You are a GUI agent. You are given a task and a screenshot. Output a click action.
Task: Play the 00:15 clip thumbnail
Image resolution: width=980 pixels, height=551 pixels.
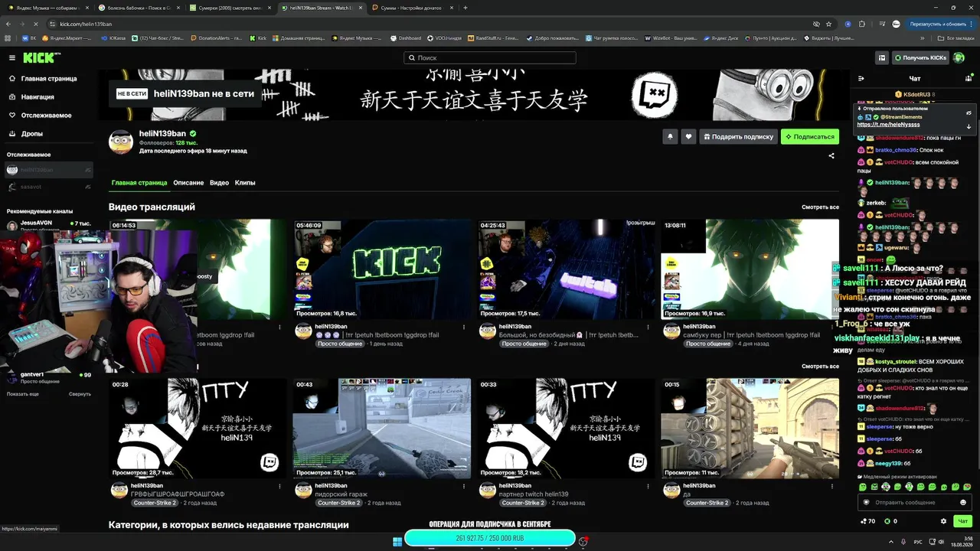point(750,429)
